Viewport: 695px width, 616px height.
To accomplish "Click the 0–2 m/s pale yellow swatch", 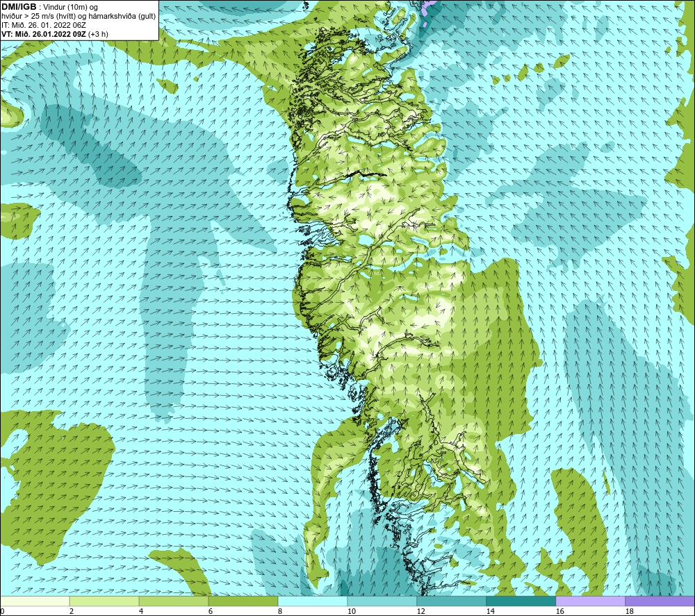I will point(35,601).
